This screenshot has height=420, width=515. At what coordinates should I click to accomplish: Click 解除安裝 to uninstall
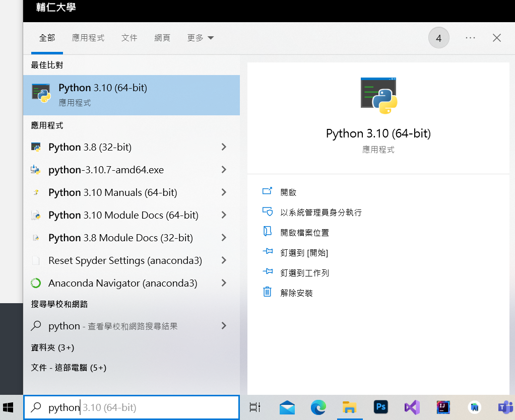[296, 293]
